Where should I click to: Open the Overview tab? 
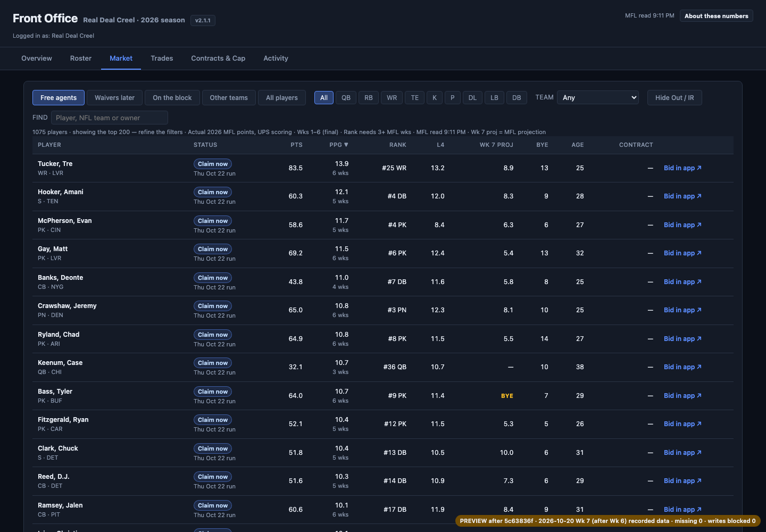37,59
